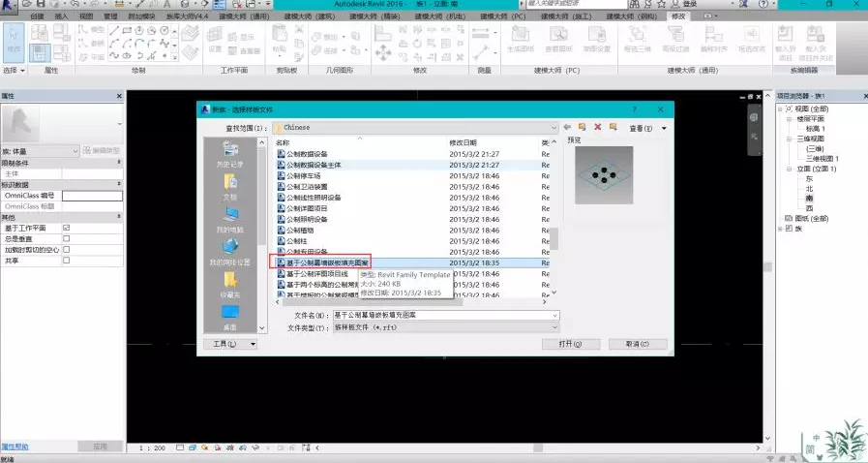Screen dimensions: 868x463
Task: Toggle the 共享 checkbox
Action: tap(67, 261)
